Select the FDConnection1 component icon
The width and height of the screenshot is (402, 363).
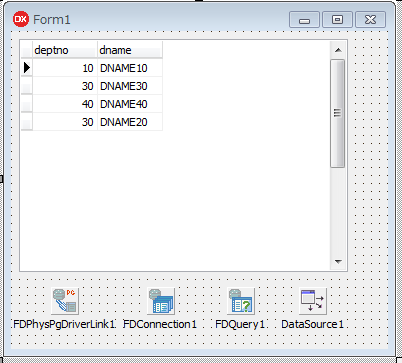point(161,301)
